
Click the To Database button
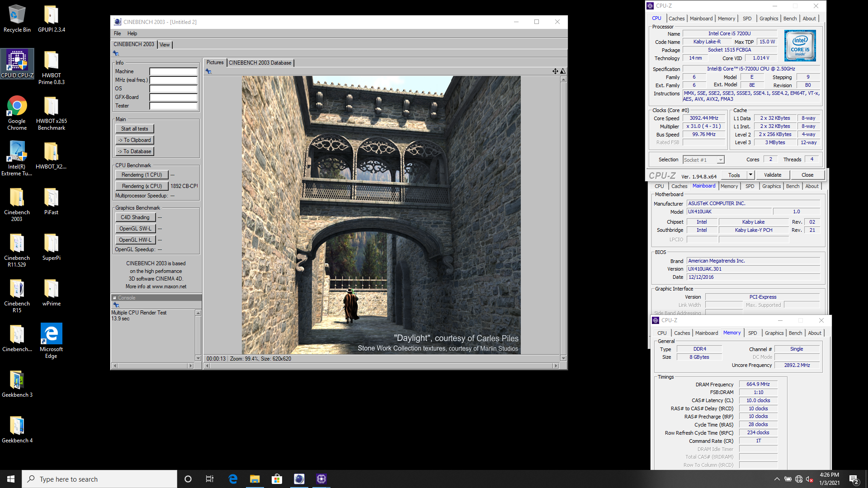coord(134,151)
